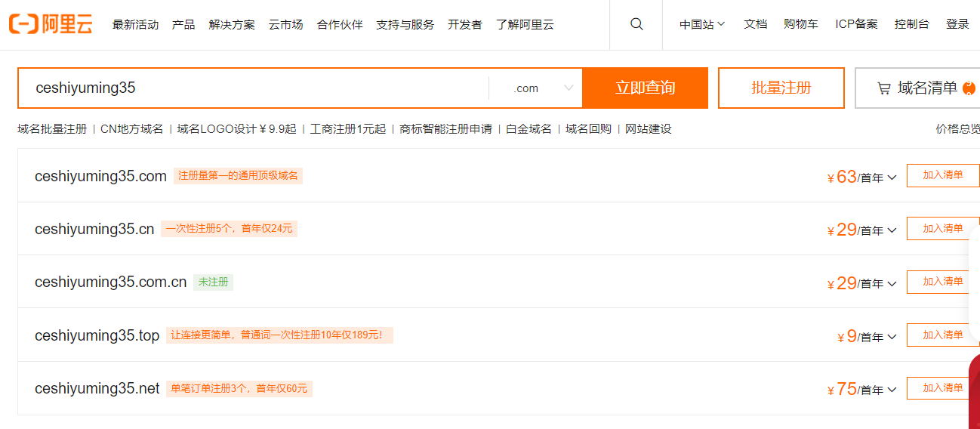The image size is (980, 429).
Task: Expand price dropdown for ceshiyuming35.cn
Action: pos(892,231)
